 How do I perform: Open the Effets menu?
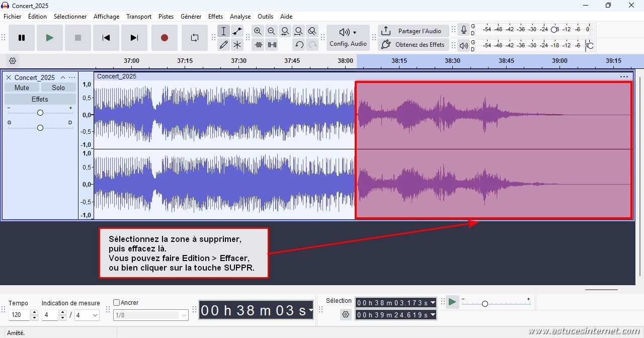point(215,17)
